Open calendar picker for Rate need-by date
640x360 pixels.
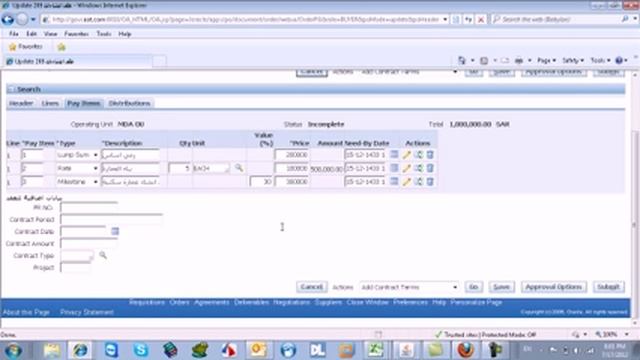(x=394, y=168)
